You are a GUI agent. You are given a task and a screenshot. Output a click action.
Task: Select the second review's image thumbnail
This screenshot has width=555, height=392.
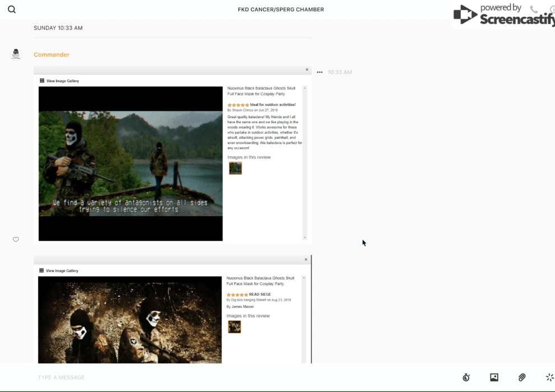pyautogui.click(x=234, y=326)
